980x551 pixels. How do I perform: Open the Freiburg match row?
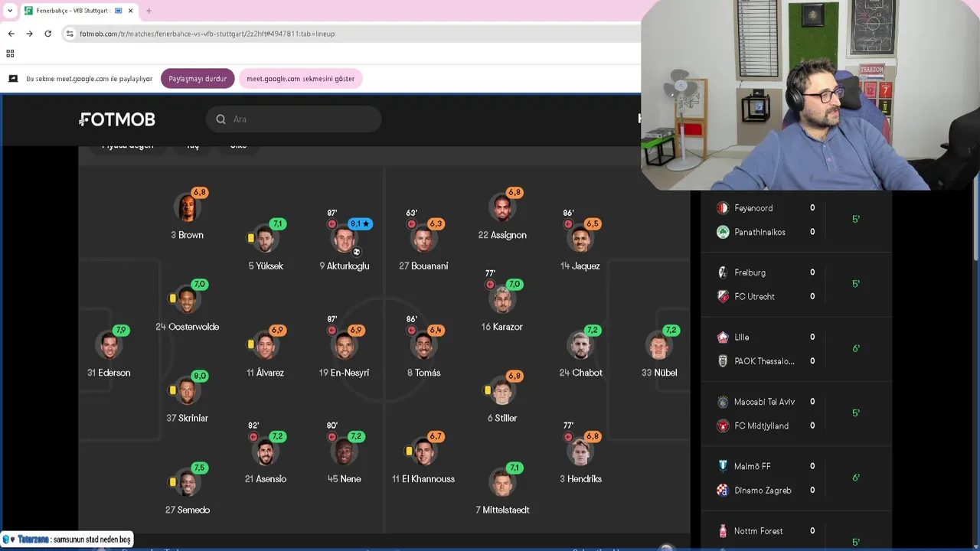(796, 272)
